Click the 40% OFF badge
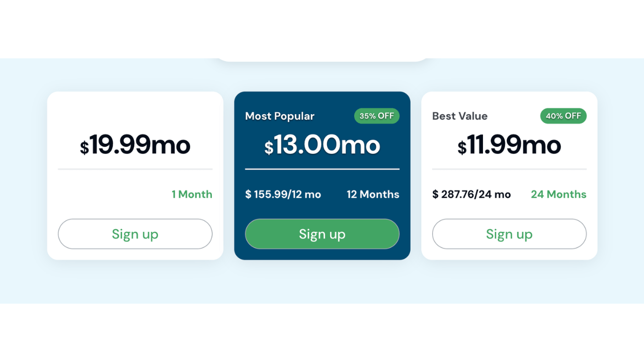The height and width of the screenshot is (362, 644). [563, 116]
